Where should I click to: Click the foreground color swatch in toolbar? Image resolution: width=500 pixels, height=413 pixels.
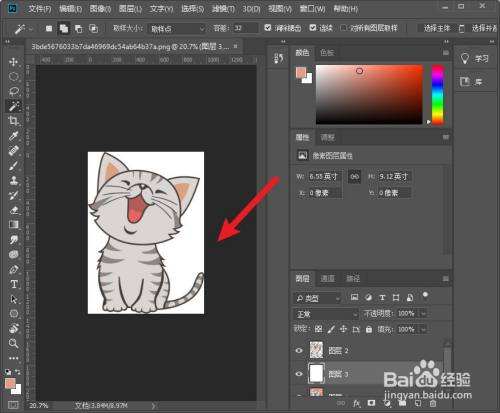point(10,384)
